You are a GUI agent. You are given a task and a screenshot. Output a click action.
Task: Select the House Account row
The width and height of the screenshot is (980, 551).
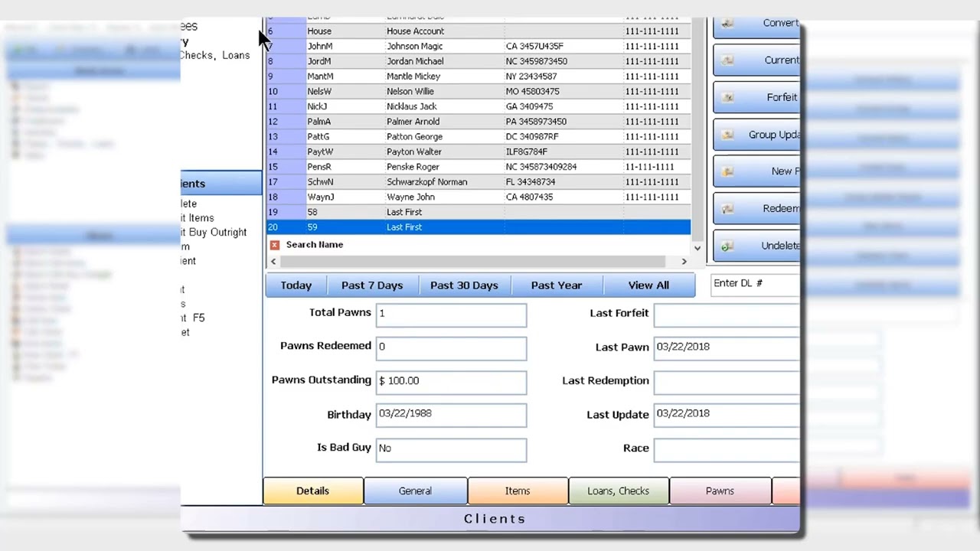(x=479, y=31)
